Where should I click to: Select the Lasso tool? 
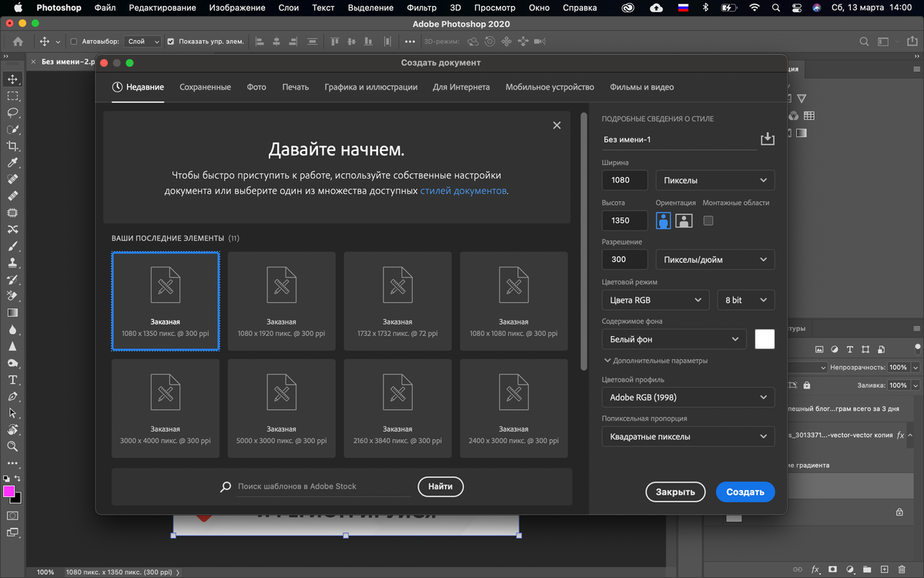tap(12, 113)
